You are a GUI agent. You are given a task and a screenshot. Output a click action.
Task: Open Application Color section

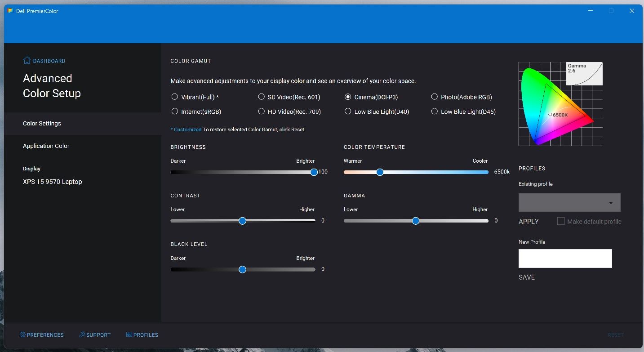coord(83,146)
